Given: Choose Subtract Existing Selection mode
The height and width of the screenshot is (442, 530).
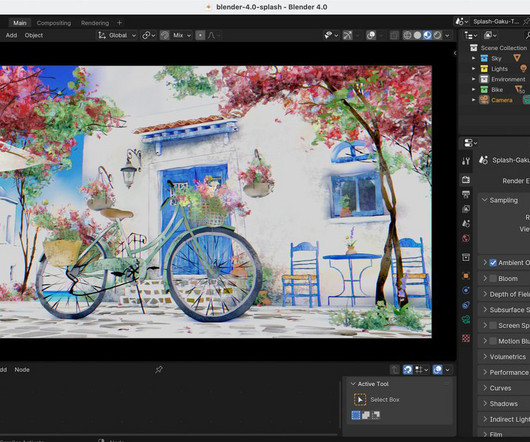Looking at the screenshot, I should (376, 415).
